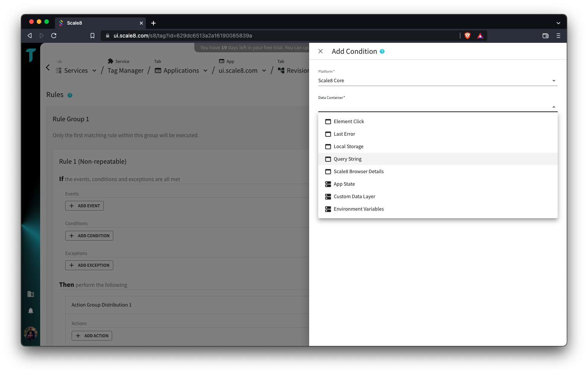Click the App window icon above ui.scale8.com
Viewport: 588px width, 374px height.
(222, 61)
